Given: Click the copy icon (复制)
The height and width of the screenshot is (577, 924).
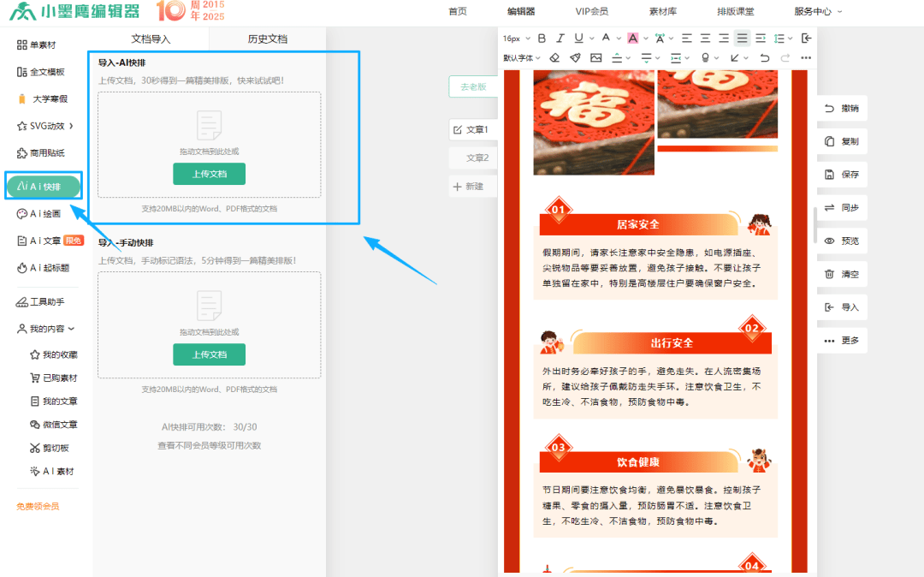Looking at the screenshot, I should click(842, 141).
